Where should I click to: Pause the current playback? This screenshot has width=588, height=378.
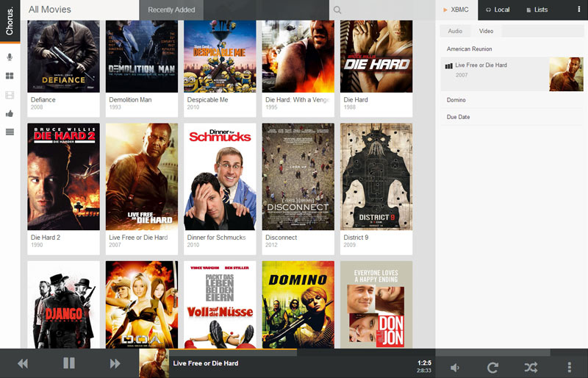pyautogui.click(x=69, y=363)
